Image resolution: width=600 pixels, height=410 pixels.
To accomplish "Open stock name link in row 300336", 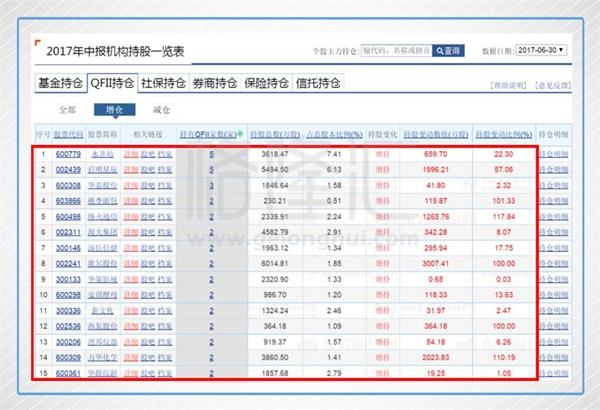I will tap(103, 311).
